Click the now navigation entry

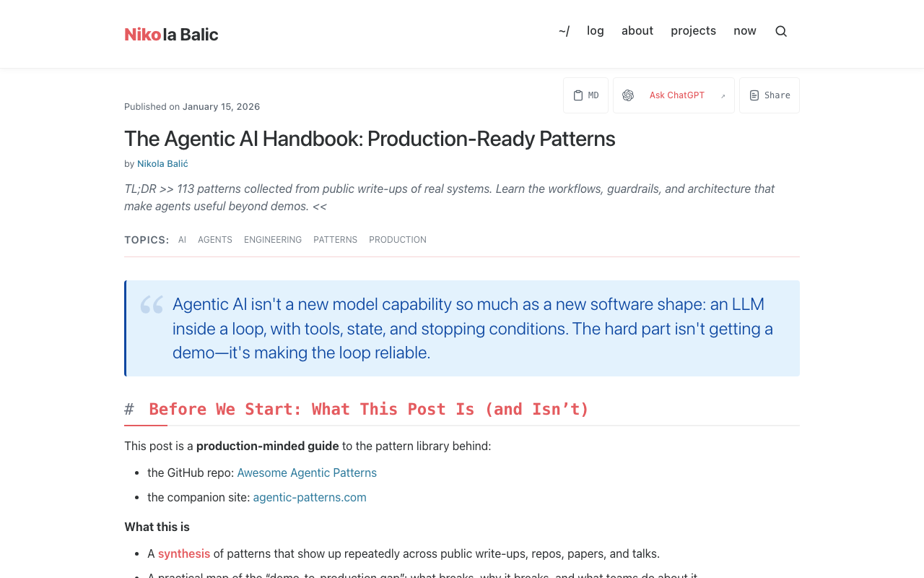click(x=744, y=30)
